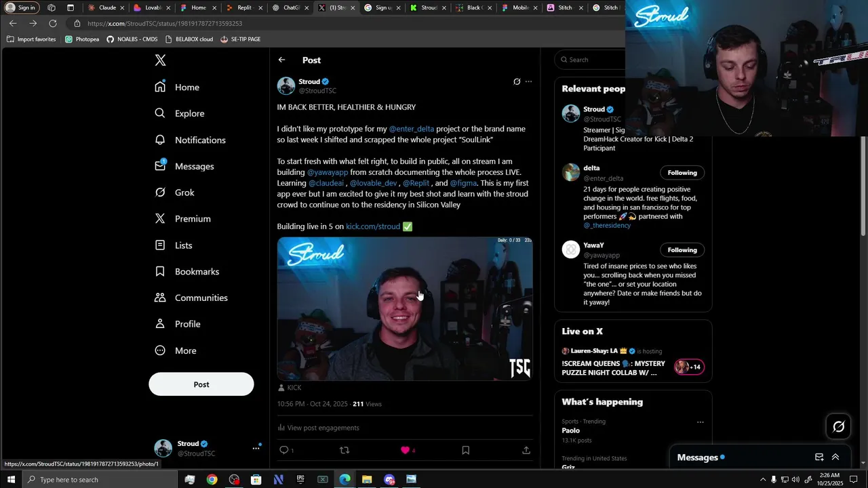
Task: Open account menu dots beside Stroud
Action: pos(256,448)
